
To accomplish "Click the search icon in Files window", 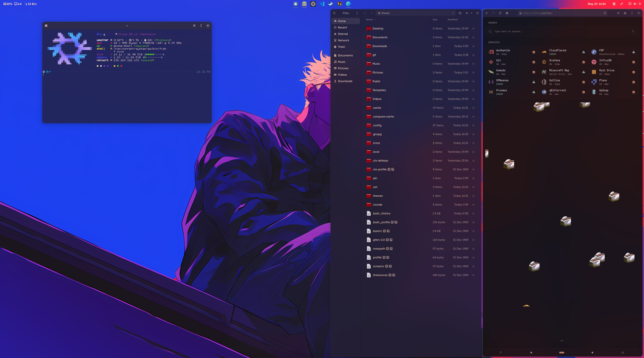I will (334, 13).
